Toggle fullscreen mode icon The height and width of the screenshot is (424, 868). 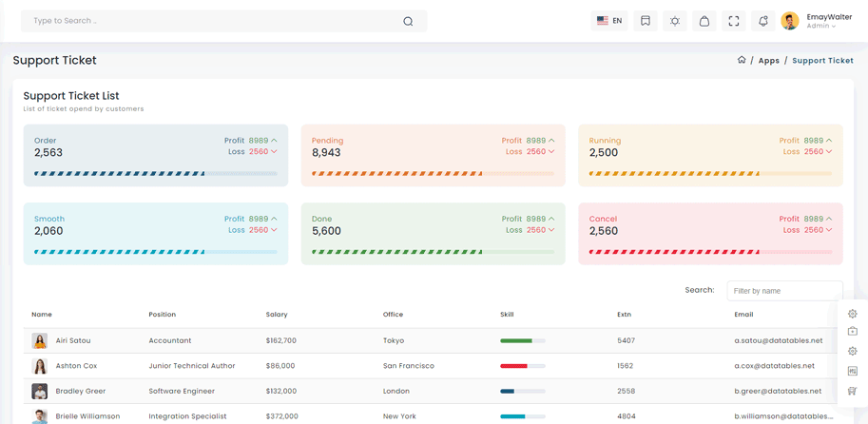coord(734,21)
